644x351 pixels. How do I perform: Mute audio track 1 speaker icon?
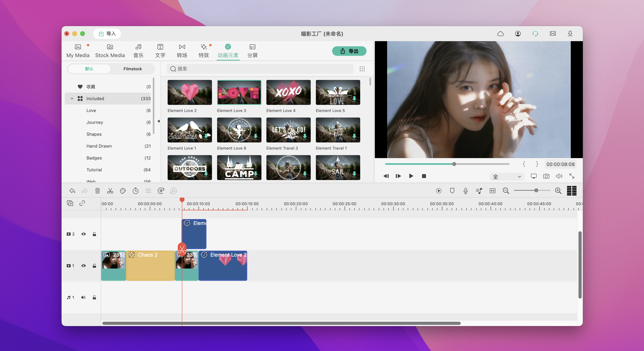click(83, 298)
